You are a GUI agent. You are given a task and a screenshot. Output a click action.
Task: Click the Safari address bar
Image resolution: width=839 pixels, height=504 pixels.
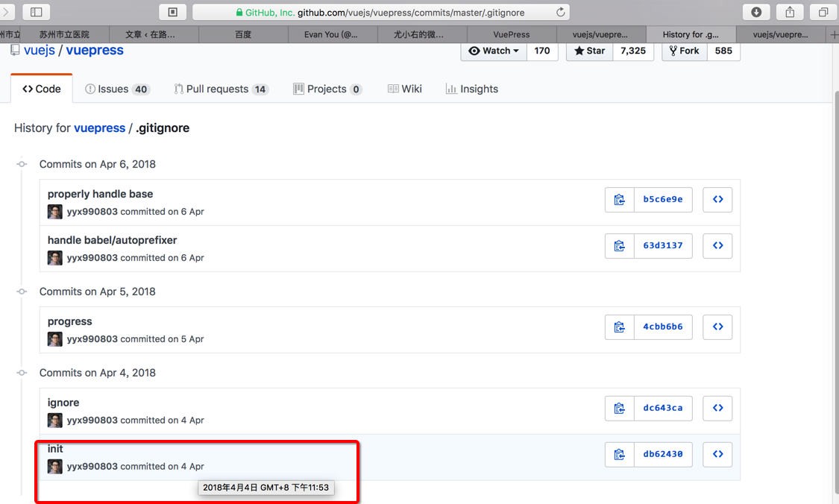(x=380, y=13)
